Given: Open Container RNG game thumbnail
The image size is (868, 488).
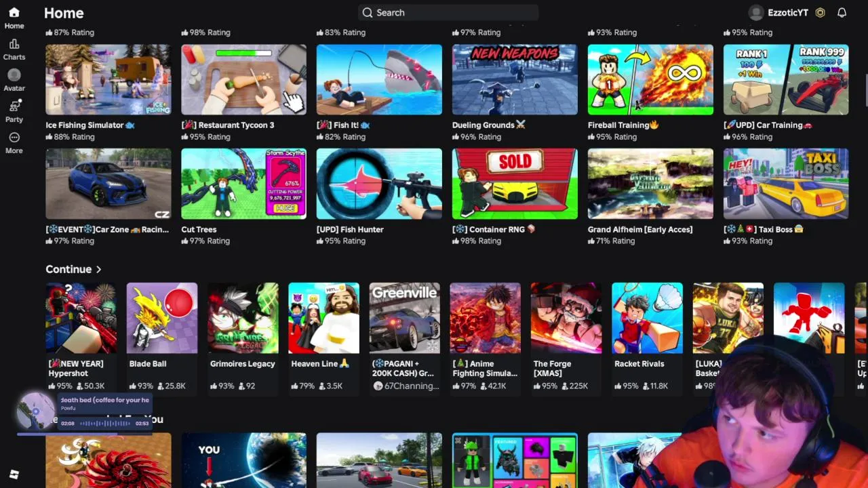Looking at the screenshot, I should (x=515, y=184).
